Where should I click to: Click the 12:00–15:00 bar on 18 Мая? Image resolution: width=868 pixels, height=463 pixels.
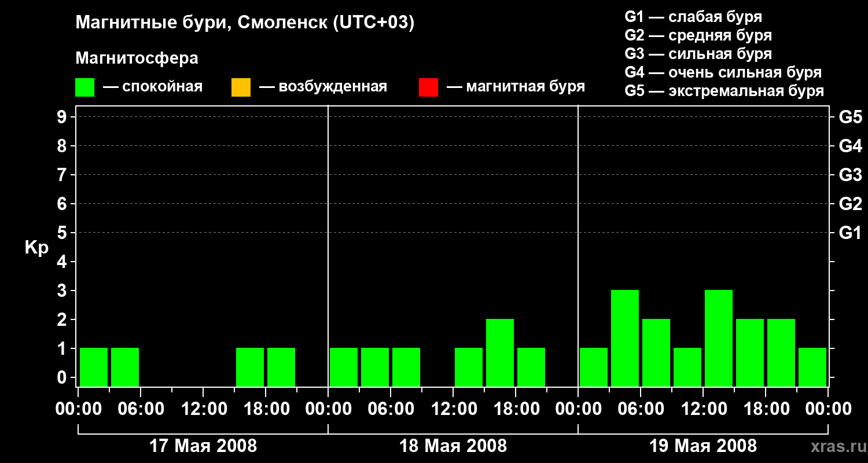click(469, 367)
